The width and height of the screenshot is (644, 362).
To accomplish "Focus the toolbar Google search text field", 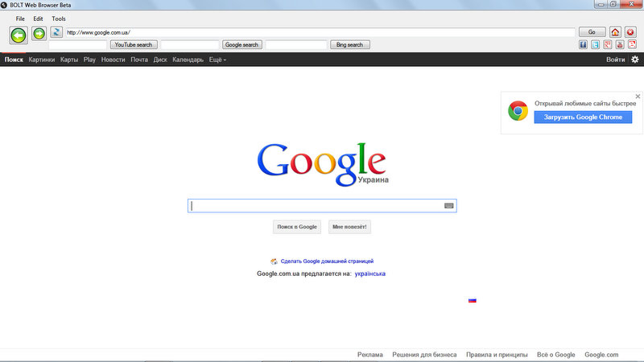I will click(190, 45).
